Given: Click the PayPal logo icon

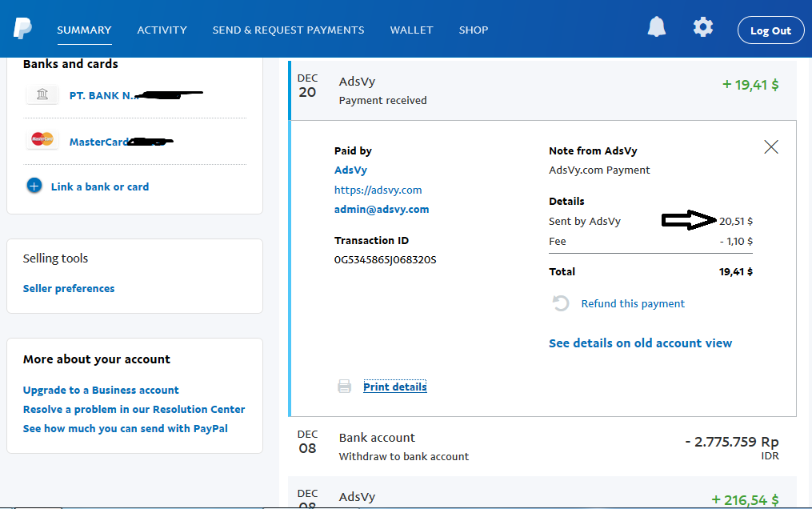Looking at the screenshot, I should coord(22,28).
